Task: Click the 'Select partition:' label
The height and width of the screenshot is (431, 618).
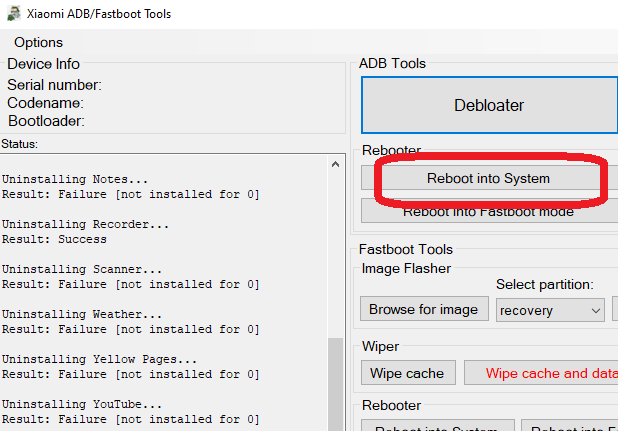Action: [x=545, y=284]
